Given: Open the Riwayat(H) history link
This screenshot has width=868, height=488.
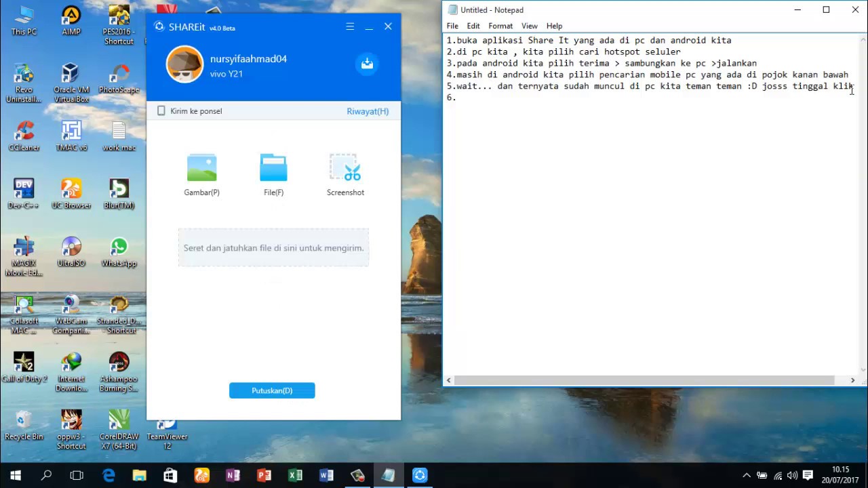Looking at the screenshot, I should [368, 111].
